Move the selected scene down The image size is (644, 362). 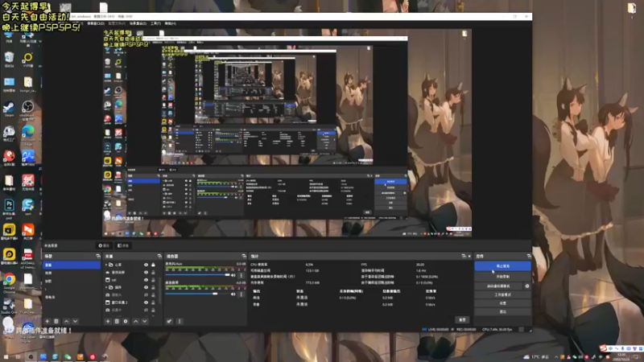75,321
